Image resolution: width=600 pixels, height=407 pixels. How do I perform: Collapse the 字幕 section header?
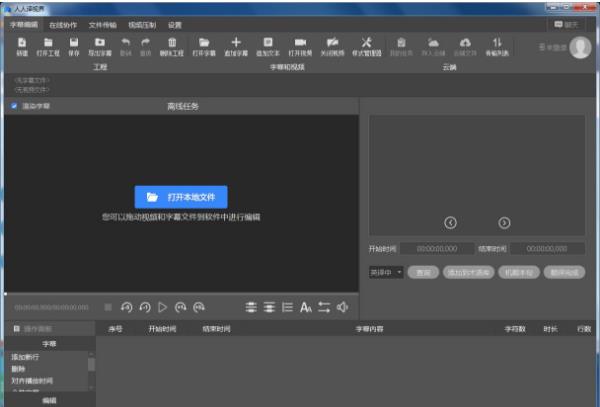pos(49,343)
